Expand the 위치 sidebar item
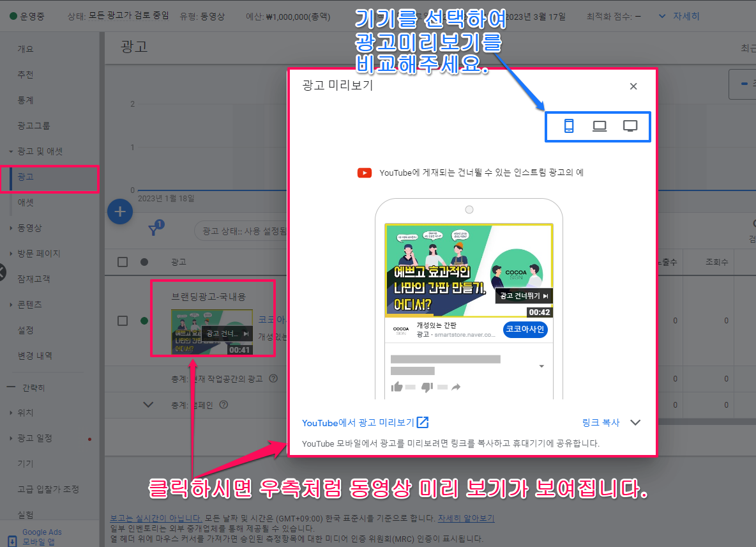The image size is (756, 547). [x=11, y=412]
